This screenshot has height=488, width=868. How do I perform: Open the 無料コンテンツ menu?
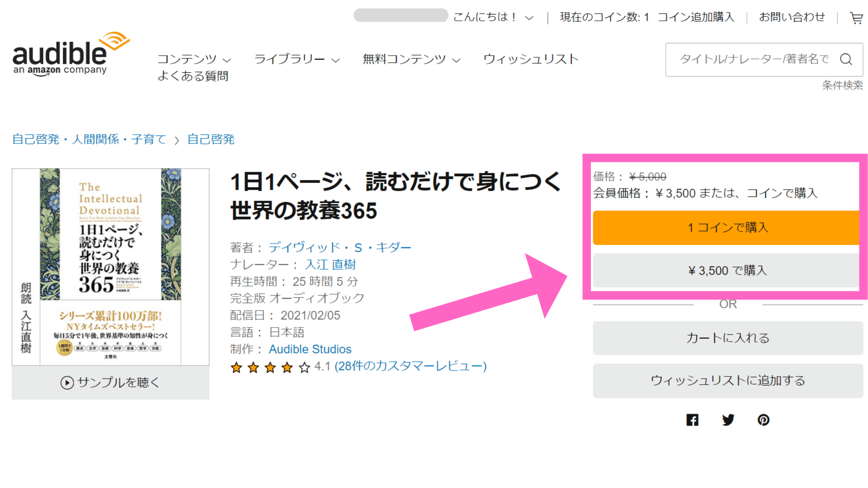coord(411,59)
